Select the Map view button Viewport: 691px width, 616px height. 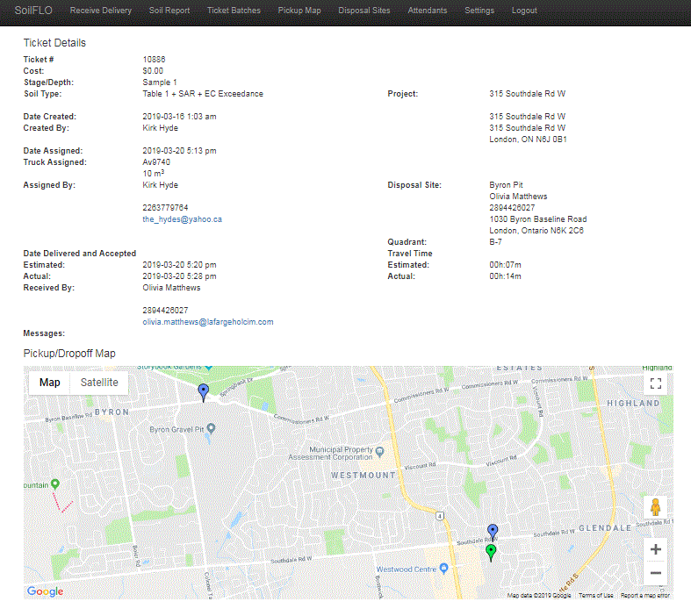(x=49, y=383)
